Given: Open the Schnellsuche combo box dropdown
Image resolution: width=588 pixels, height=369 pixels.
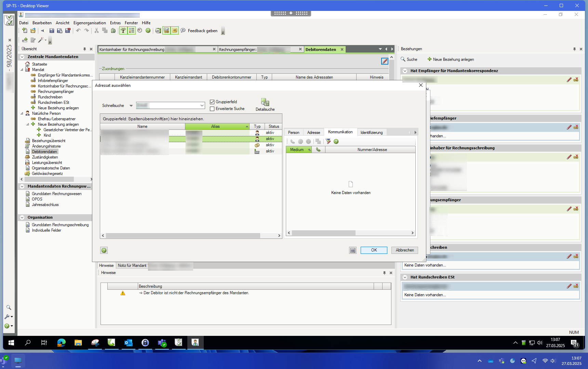Looking at the screenshot, I should tap(202, 106).
